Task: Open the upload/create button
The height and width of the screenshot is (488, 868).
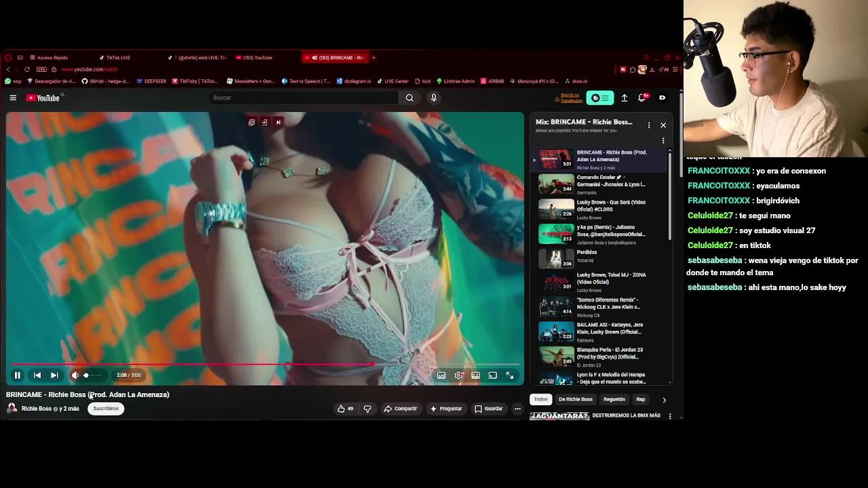Action: click(625, 98)
